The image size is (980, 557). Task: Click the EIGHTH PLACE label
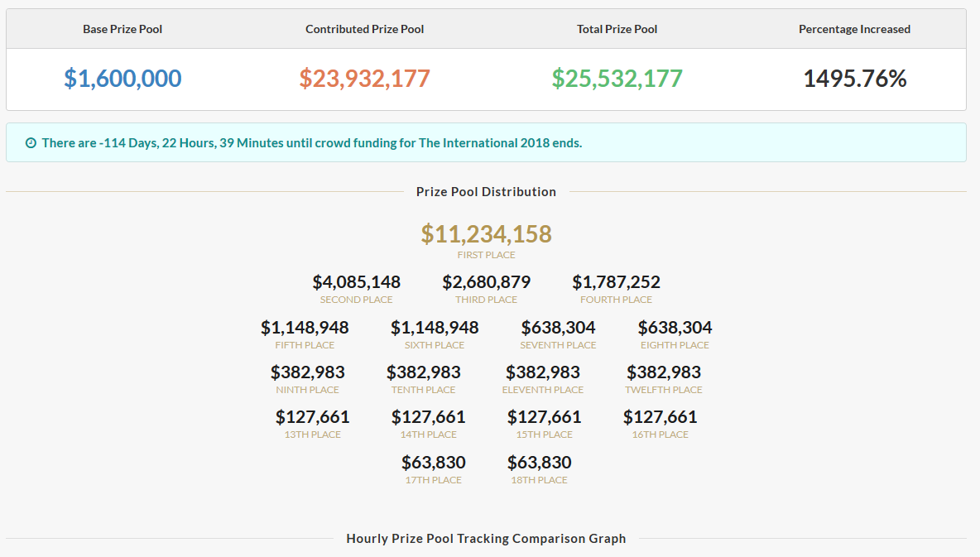click(x=675, y=345)
